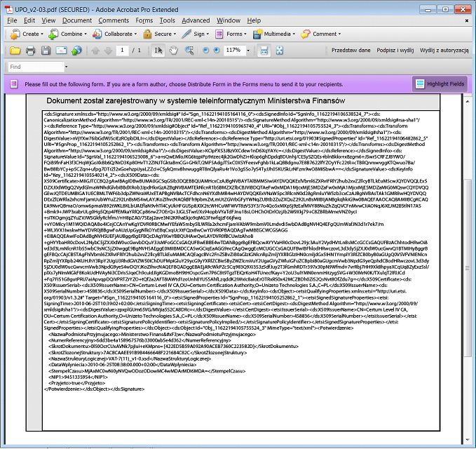Viewport: 476px width, 449px height.
Task: Click the heading 'Dokument został zarejestrowany w systemie'
Action: [196, 100]
